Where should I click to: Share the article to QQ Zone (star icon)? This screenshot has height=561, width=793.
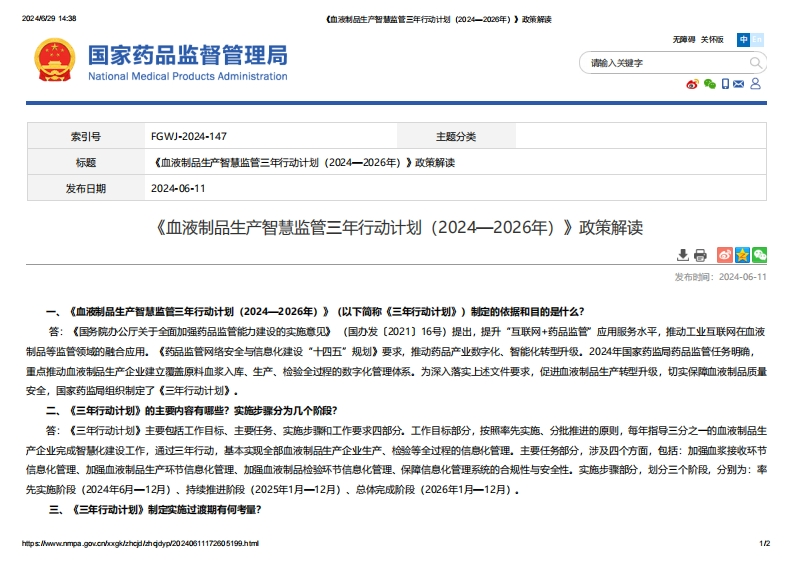742,255
